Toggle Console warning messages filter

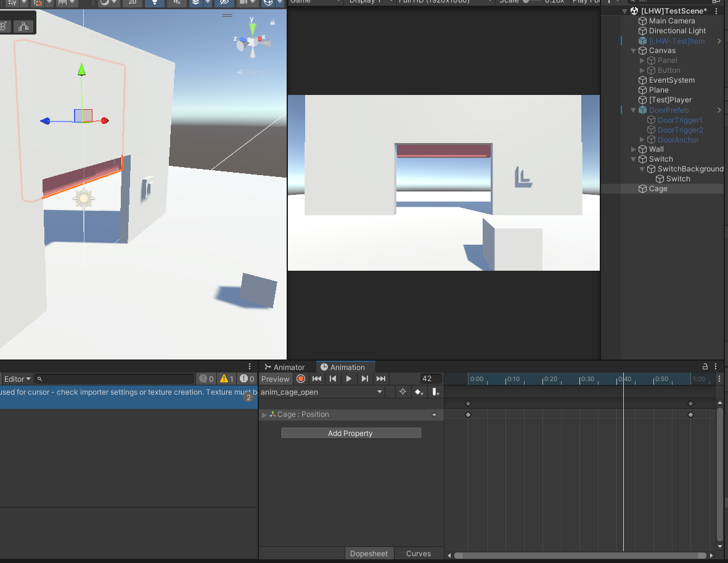pyautogui.click(x=227, y=379)
